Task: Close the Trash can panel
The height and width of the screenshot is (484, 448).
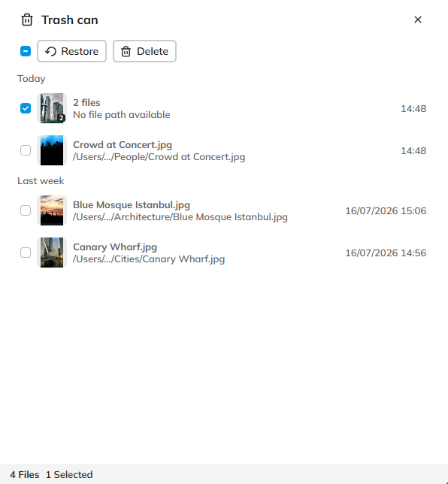Action: pyautogui.click(x=418, y=20)
